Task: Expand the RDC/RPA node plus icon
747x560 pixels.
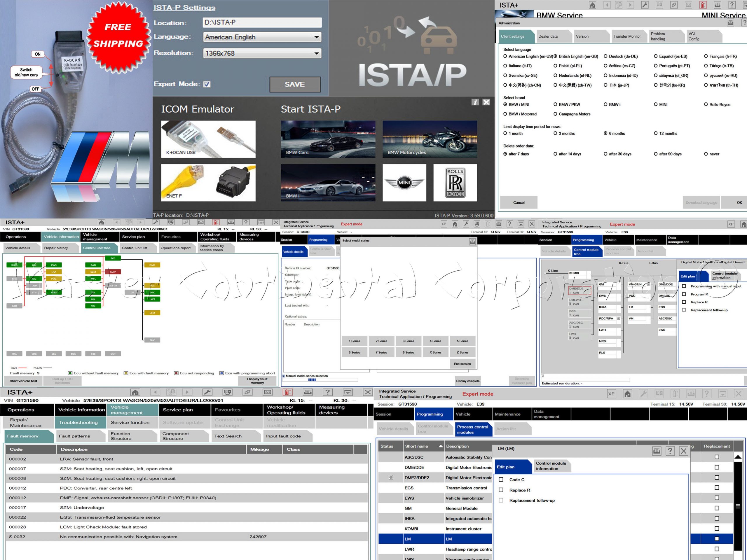Action: (x=619, y=318)
